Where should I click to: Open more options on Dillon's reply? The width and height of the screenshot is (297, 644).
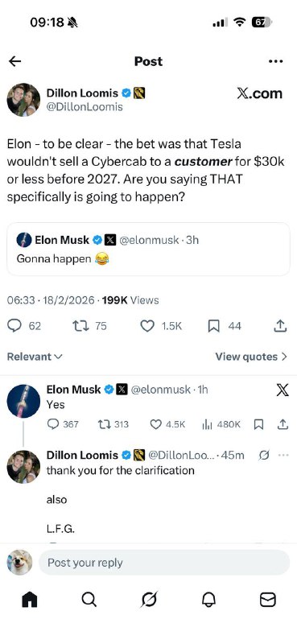tap(283, 455)
